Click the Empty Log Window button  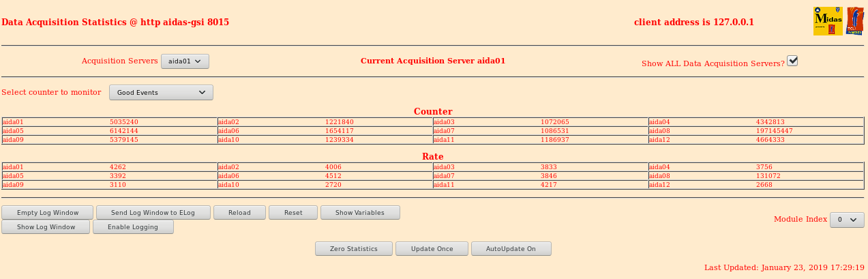48,213
